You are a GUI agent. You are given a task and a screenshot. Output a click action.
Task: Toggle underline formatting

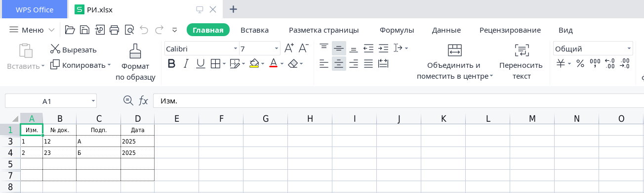(201, 63)
